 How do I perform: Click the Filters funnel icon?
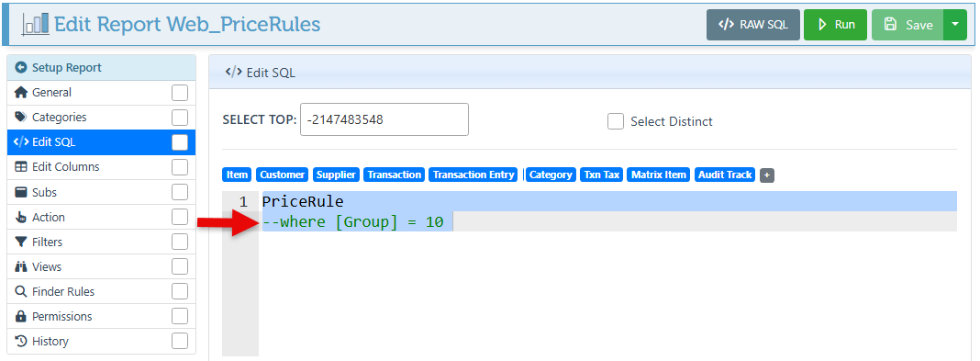(x=21, y=243)
